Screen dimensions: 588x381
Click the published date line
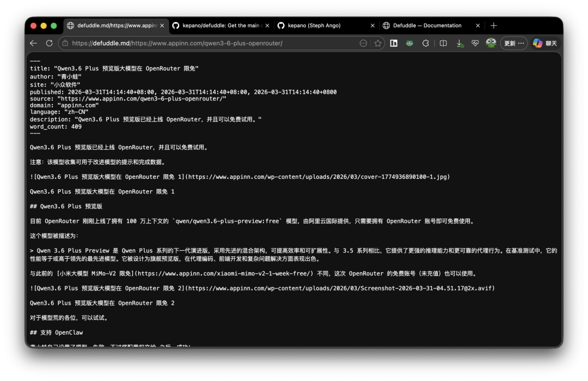click(x=183, y=92)
